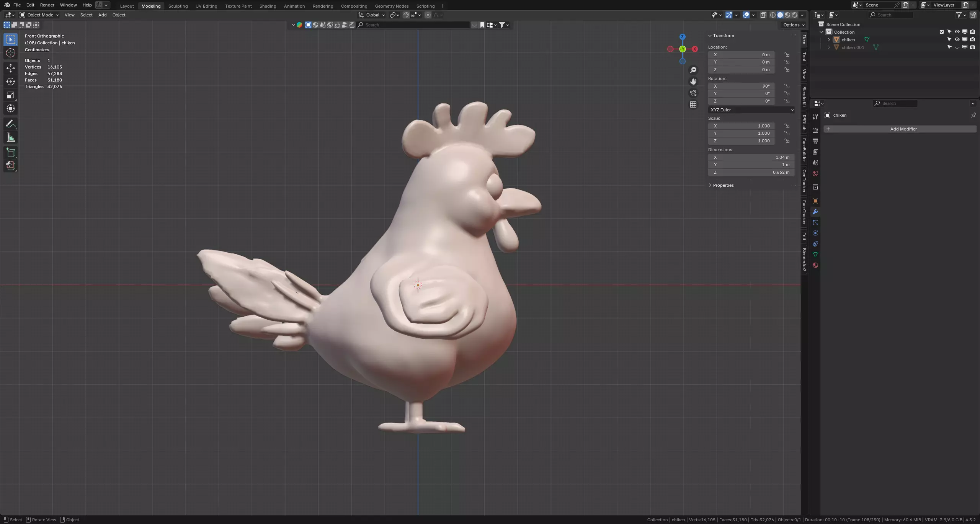980x524 pixels.
Task: Open the Object Mode dropdown
Action: pyautogui.click(x=39, y=15)
